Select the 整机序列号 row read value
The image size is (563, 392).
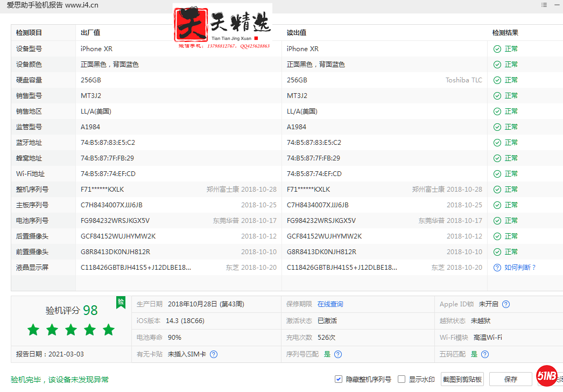pyautogui.click(x=308, y=190)
